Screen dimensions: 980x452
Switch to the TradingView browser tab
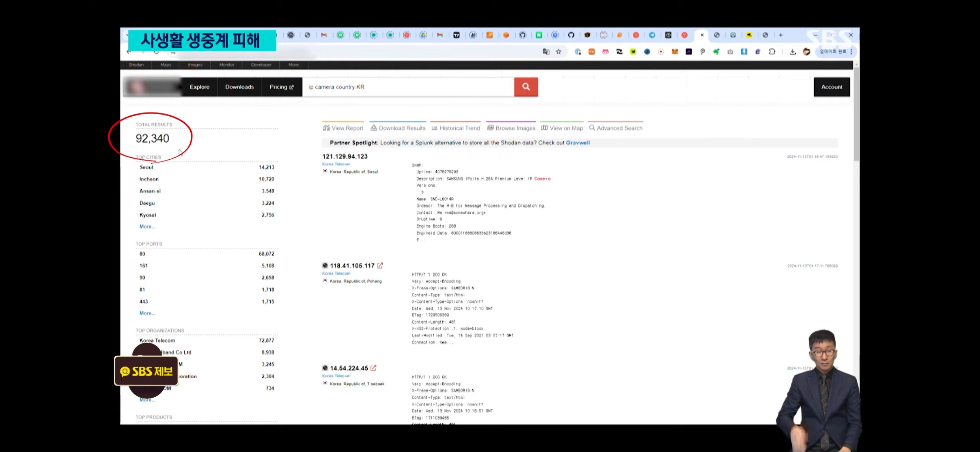456,35
